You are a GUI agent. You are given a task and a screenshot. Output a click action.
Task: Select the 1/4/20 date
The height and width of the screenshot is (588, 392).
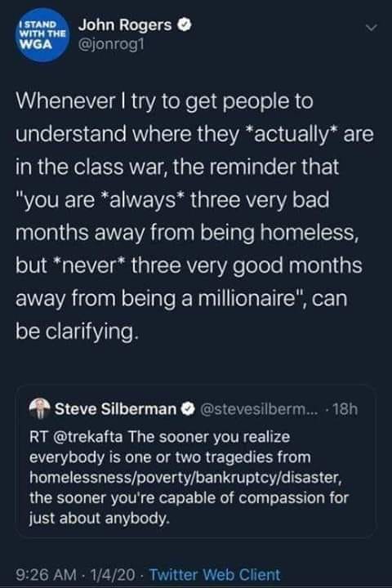tap(112, 574)
